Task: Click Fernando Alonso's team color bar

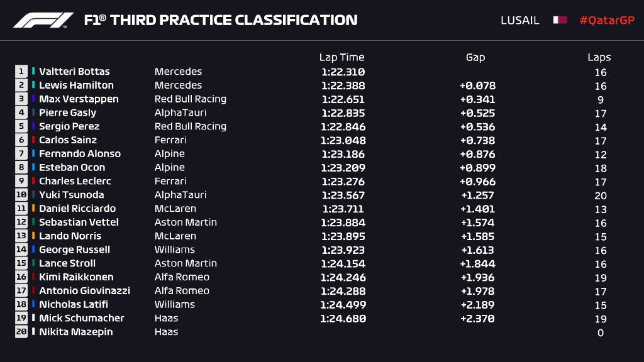Action: click(34, 154)
